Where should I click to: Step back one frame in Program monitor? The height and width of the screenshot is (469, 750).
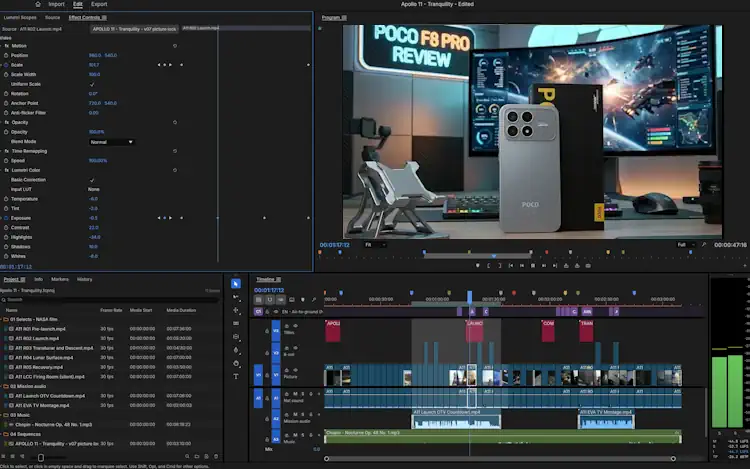click(x=522, y=266)
